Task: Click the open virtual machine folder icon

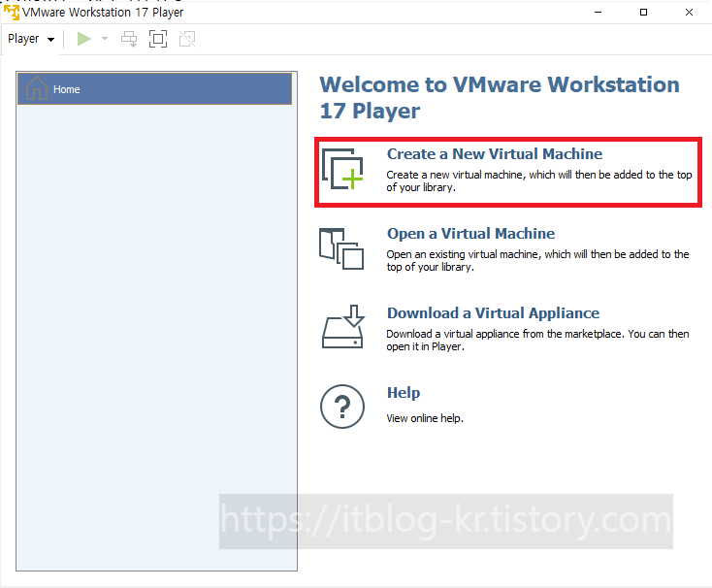Action: (x=341, y=248)
